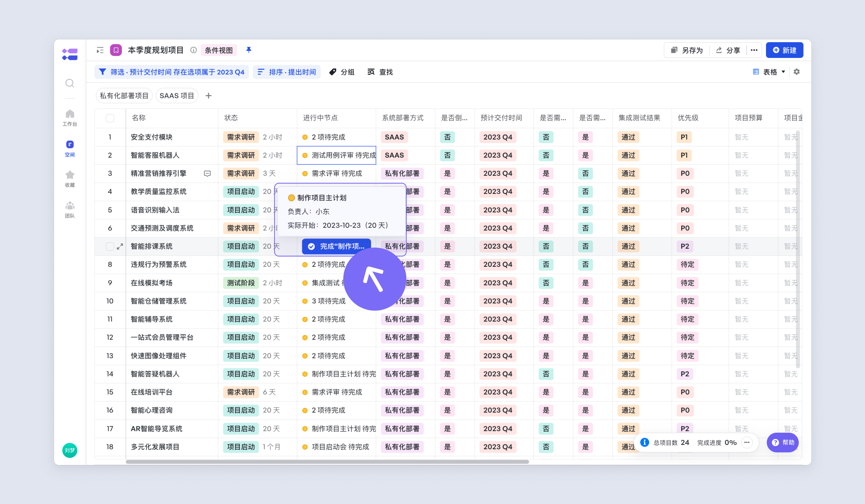Open 团队 in the sidebar
Viewport: 865px width, 504px height.
(70, 209)
